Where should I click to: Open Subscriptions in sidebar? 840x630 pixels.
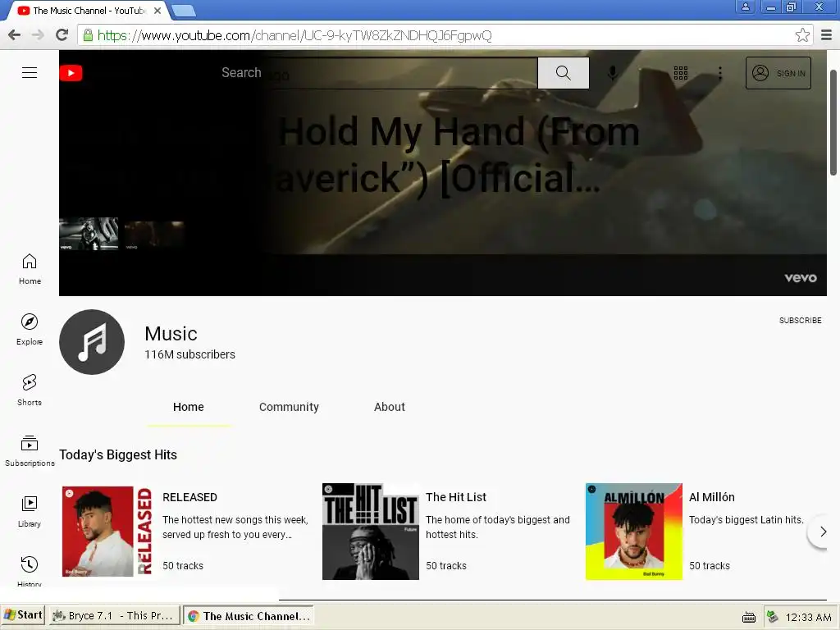tap(30, 451)
